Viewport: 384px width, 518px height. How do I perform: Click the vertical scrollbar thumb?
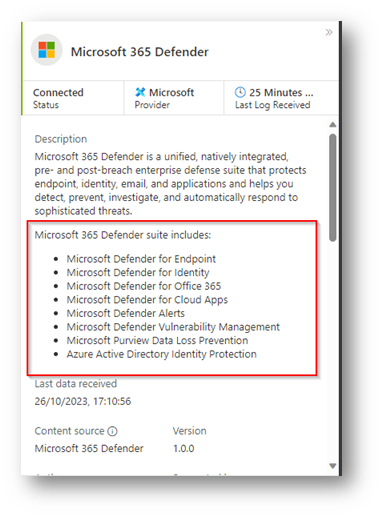332,187
